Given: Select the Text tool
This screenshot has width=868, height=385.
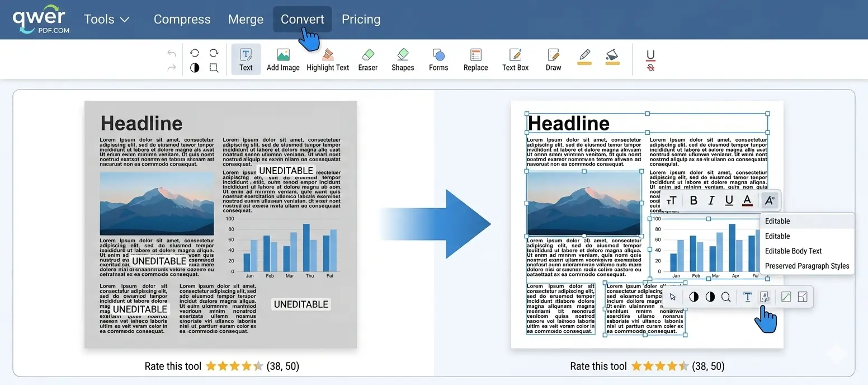Looking at the screenshot, I should 246,59.
